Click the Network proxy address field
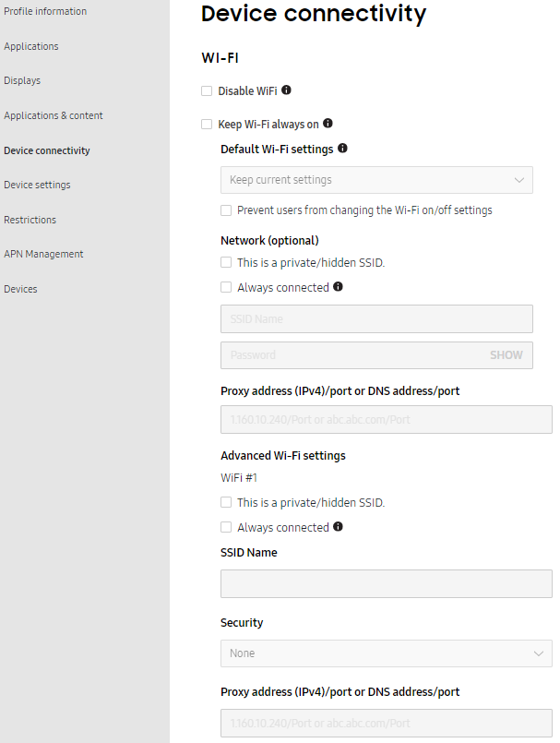 pyautogui.click(x=386, y=420)
